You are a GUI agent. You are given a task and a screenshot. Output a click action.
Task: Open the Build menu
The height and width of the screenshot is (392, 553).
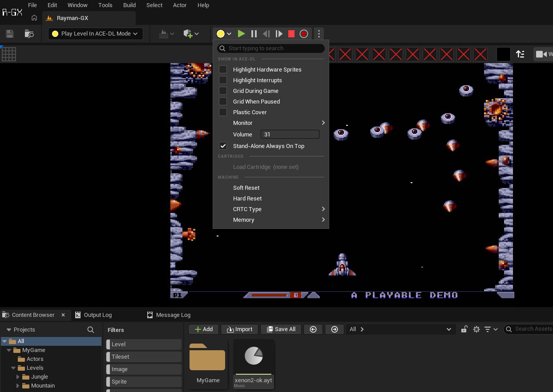[x=129, y=5]
